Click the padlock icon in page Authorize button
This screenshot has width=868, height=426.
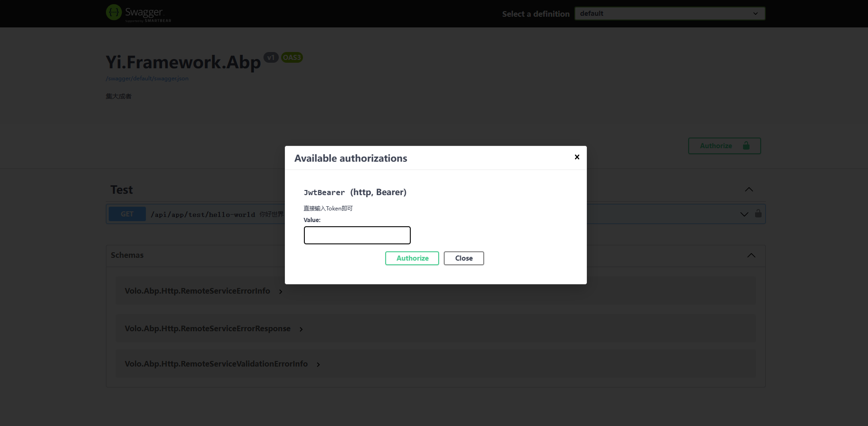pos(746,146)
